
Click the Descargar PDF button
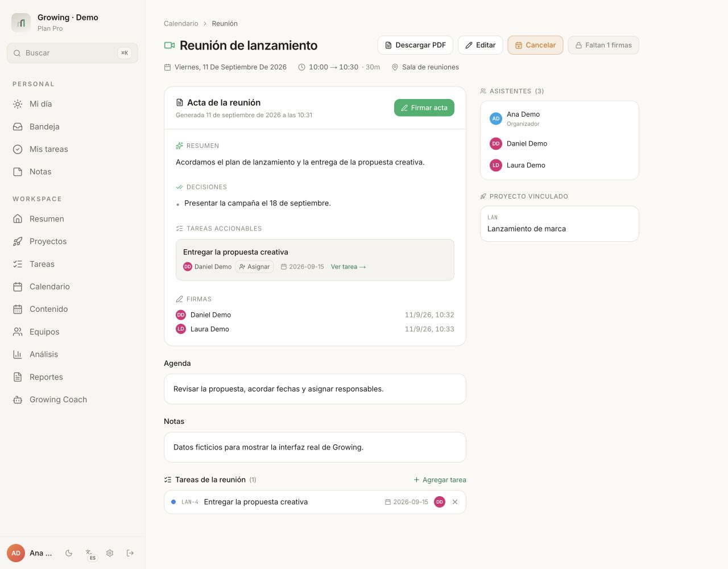click(415, 45)
